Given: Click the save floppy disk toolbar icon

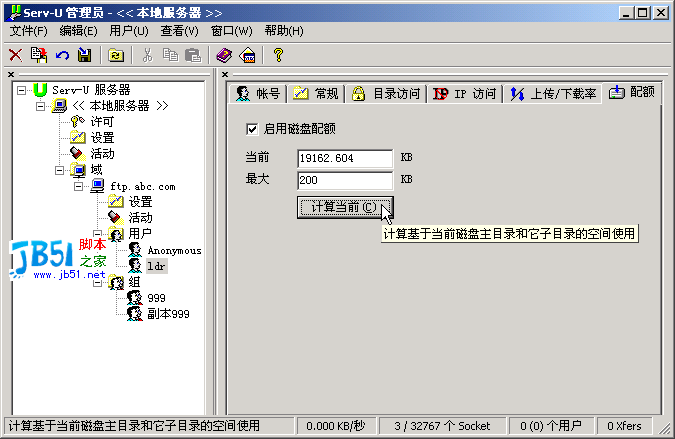Looking at the screenshot, I should point(85,55).
